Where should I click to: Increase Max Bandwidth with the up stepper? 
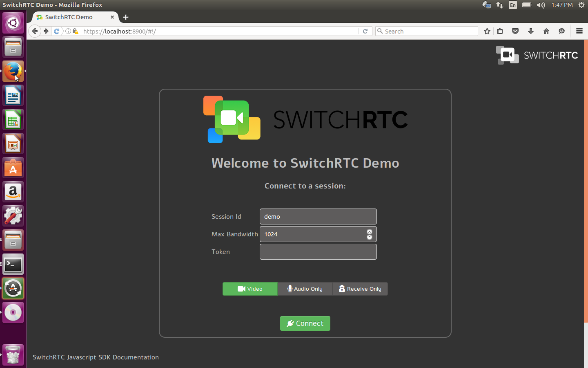pos(370,232)
